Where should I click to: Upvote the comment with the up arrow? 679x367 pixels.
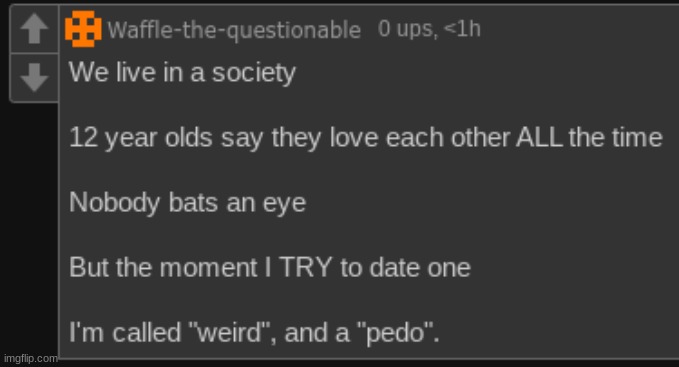pos(34,29)
